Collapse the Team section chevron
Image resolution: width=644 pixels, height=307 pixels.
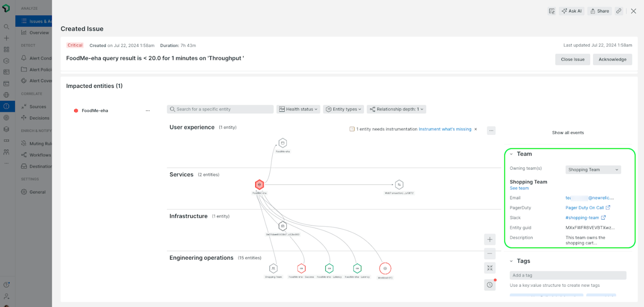pos(511,154)
